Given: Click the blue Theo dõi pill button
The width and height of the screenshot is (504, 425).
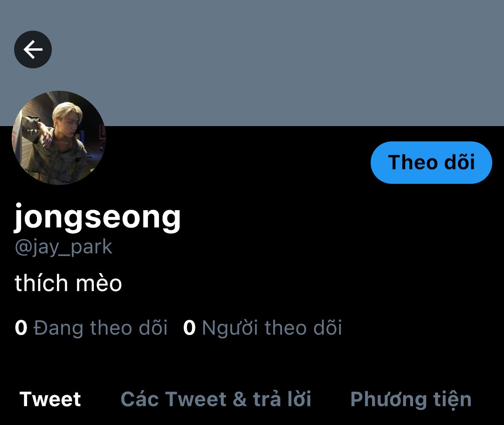Looking at the screenshot, I should coord(431,162).
